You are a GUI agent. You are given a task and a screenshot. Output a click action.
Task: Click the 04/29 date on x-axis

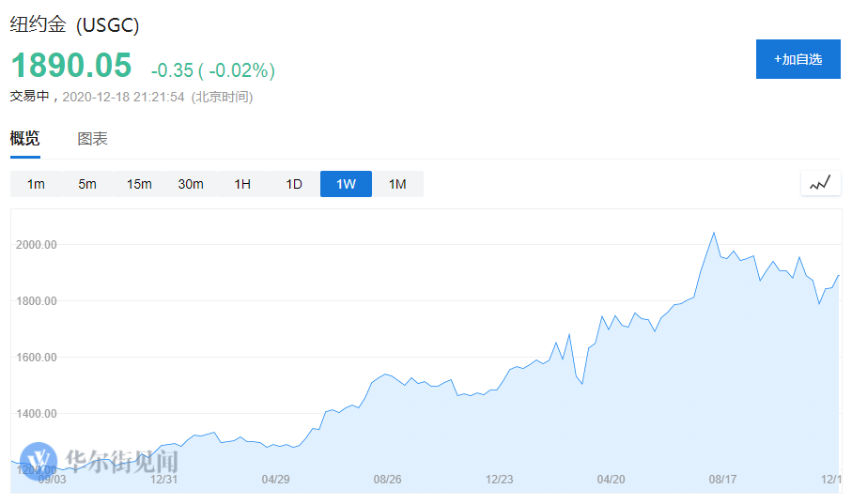275,480
